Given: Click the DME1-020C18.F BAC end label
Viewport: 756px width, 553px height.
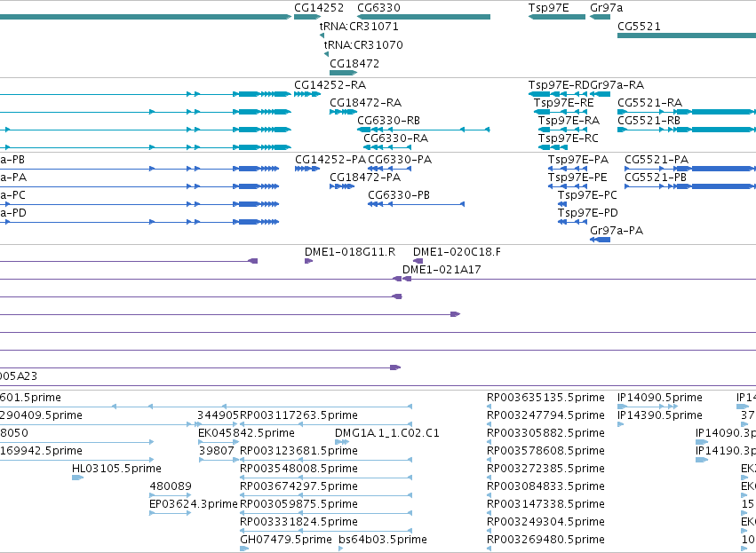Looking at the screenshot, I should click(457, 252).
